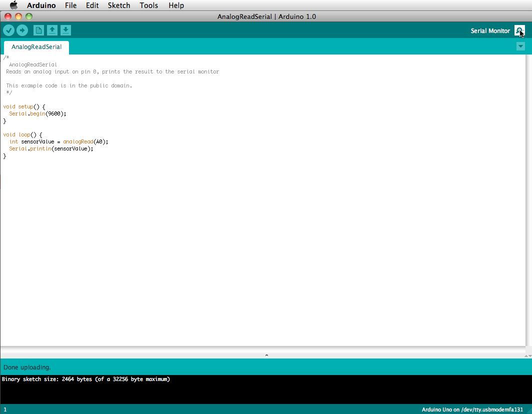The height and width of the screenshot is (414, 532).
Task: Create a new sketch via toolbar icon
Action: (38, 30)
